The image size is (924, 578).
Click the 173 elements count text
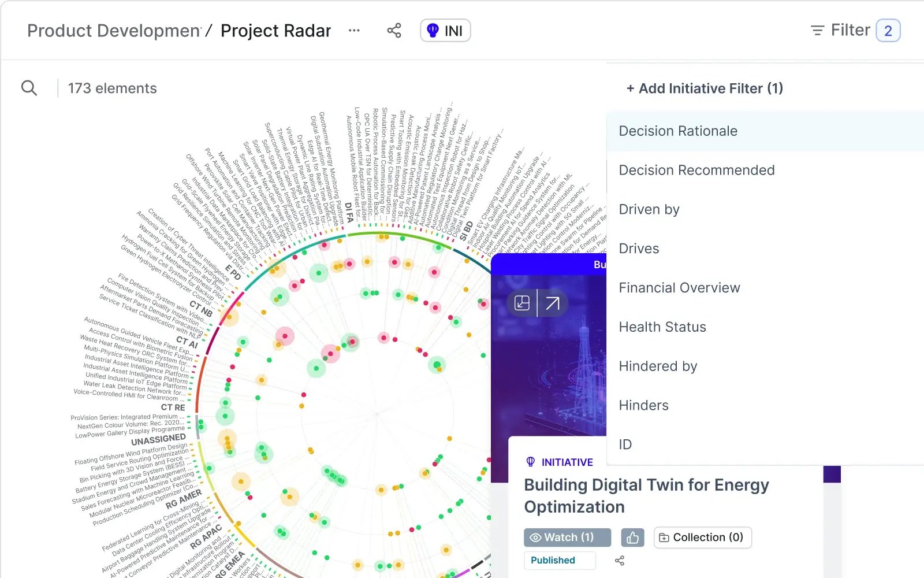112,88
